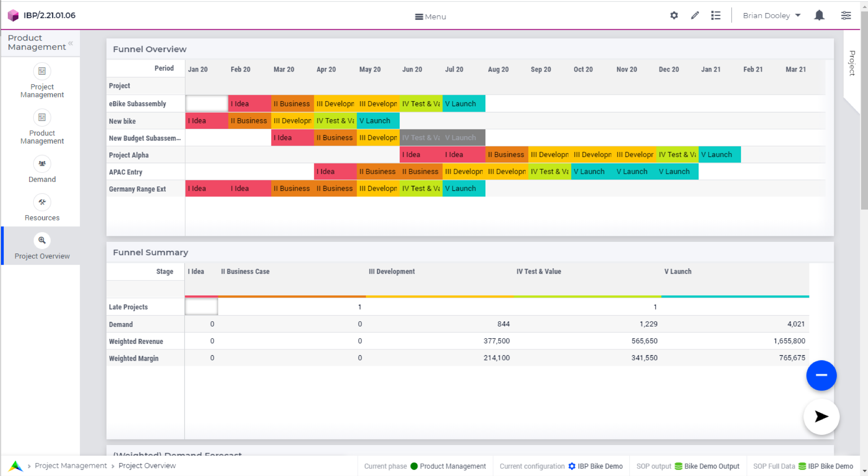The width and height of the screenshot is (868, 476).
Task: Click Weighted Revenue value 1,655,800
Action: [789, 341]
